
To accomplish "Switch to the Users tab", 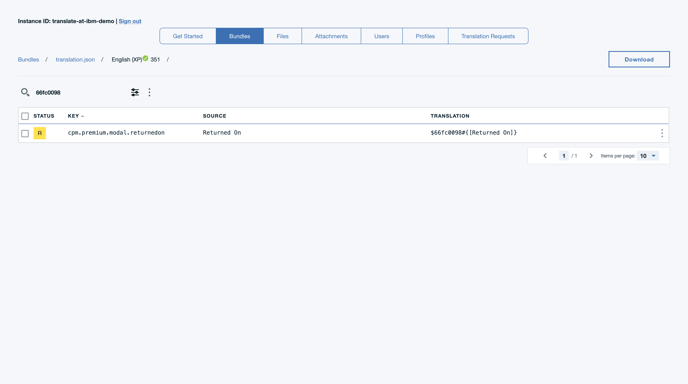I will coord(382,36).
